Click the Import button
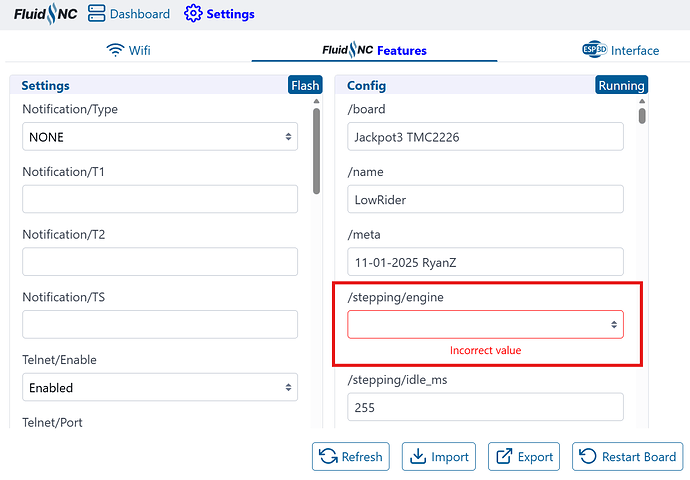The height and width of the screenshot is (480, 690). click(439, 456)
